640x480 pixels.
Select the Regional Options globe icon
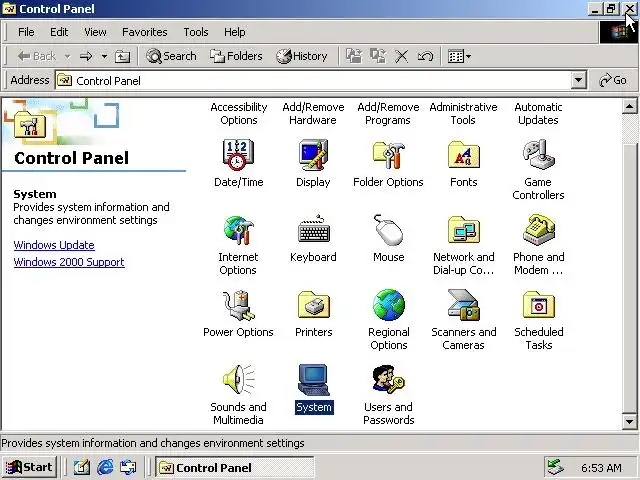(388, 305)
